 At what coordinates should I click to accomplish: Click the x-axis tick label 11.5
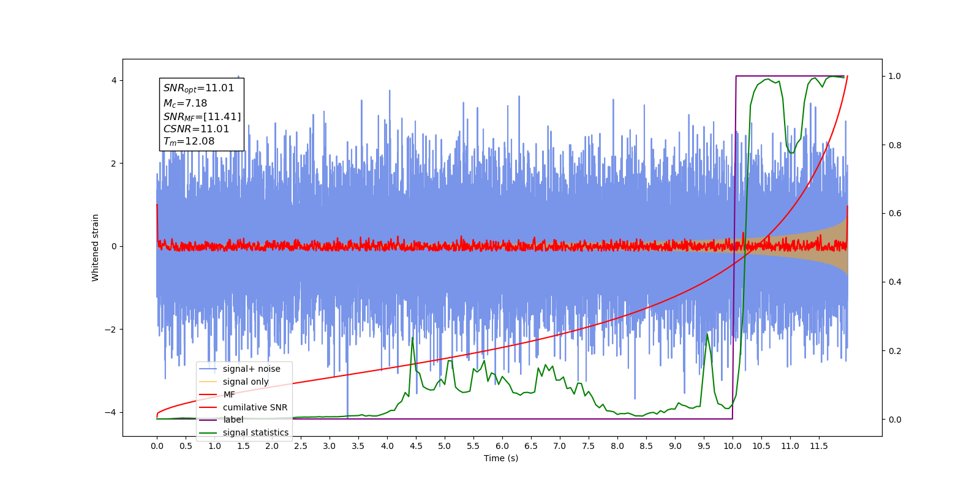click(x=819, y=446)
